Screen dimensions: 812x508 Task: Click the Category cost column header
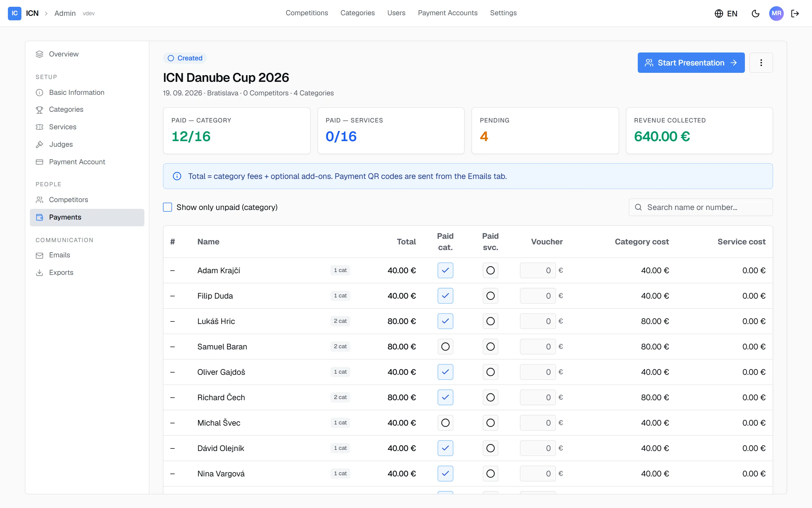tap(641, 242)
